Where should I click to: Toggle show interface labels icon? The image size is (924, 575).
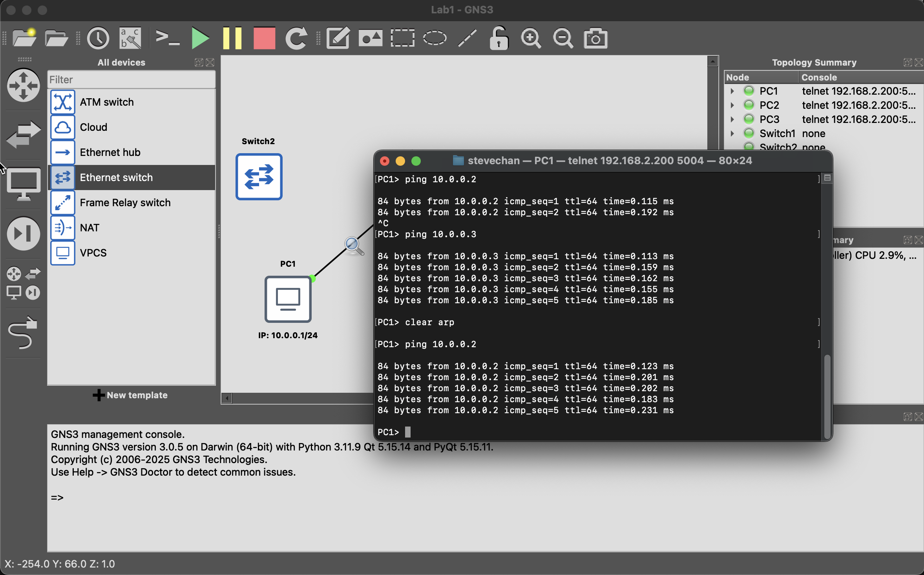pyautogui.click(x=130, y=38)
